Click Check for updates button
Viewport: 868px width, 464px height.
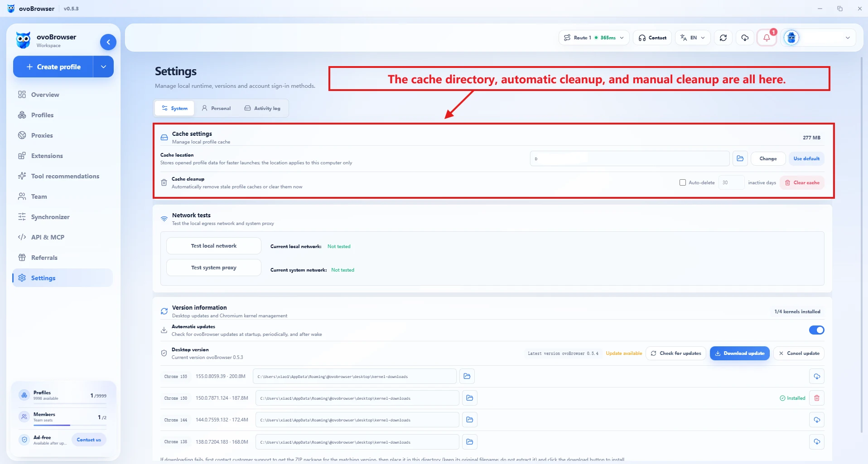pos(676,353)
